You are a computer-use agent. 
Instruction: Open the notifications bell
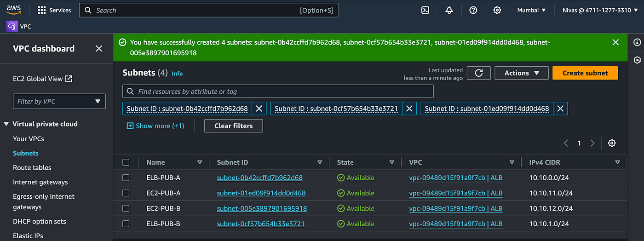[x=449, y=10]
